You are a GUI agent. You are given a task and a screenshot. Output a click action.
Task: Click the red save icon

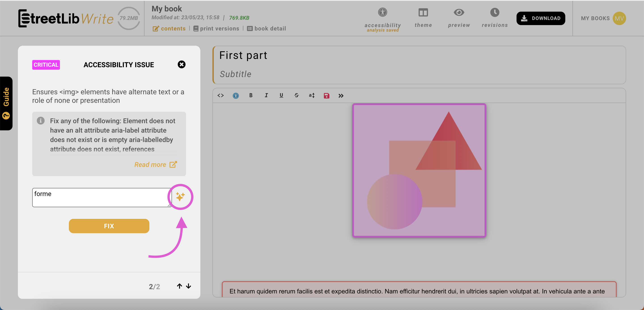326,96
